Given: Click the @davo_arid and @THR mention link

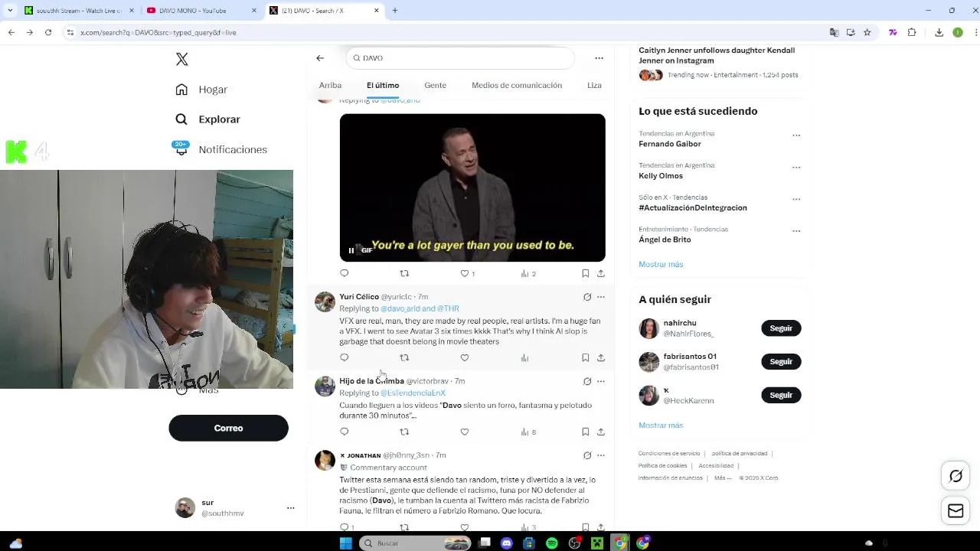Looking at the screenshot, I should (x=420, y=308).
